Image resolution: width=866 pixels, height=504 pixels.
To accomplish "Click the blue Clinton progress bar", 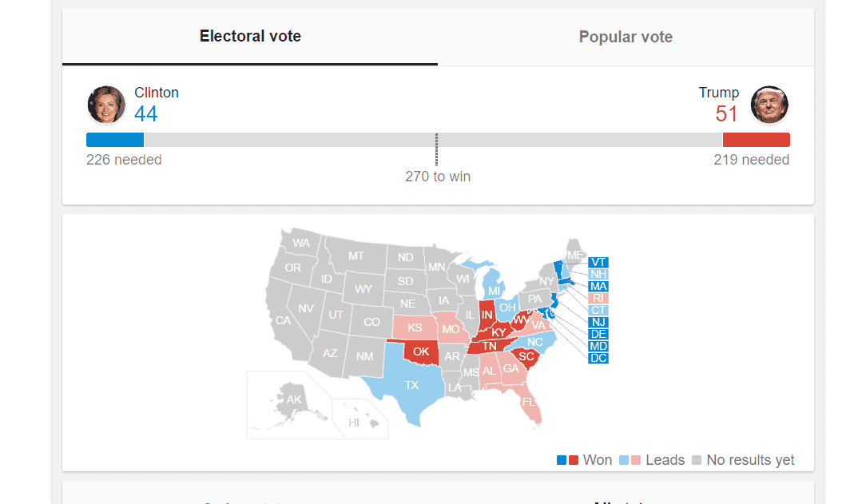I will [115, 140].
